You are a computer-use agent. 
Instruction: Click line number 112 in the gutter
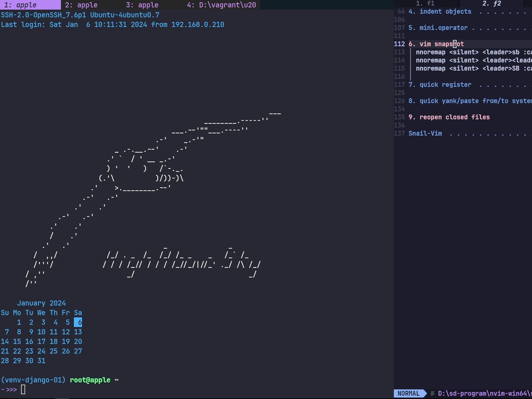point(399,44)
